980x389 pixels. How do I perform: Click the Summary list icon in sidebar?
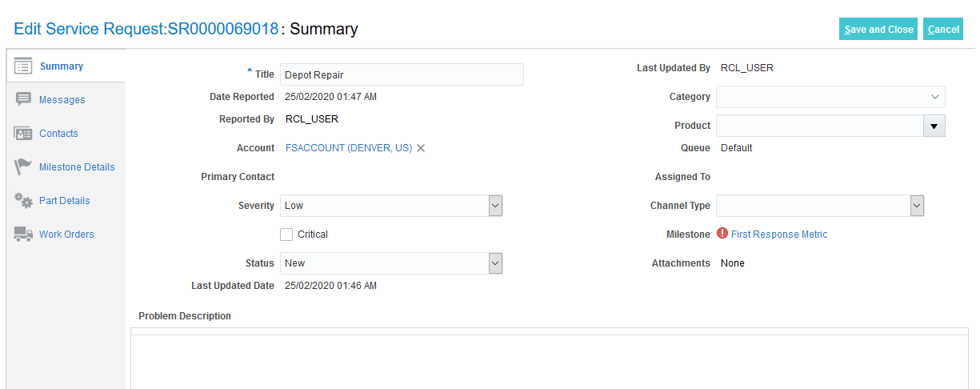tap(23, 66)
